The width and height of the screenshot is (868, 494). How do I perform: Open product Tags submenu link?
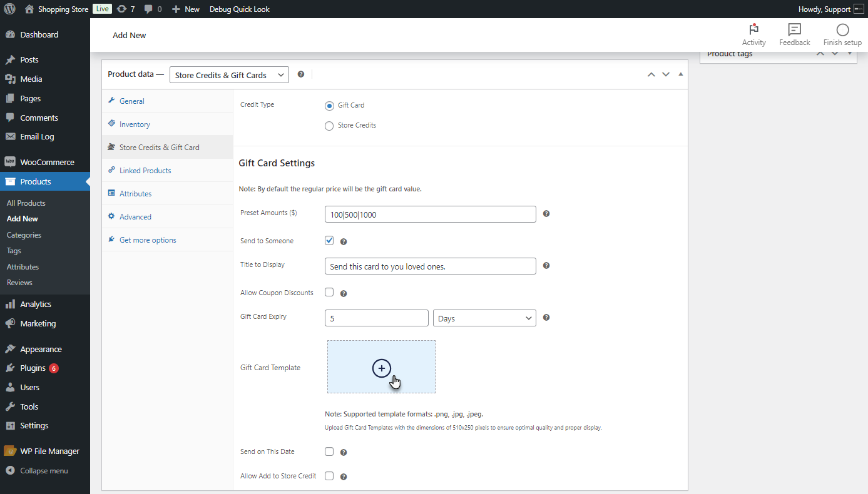click(x=14, y=251)
